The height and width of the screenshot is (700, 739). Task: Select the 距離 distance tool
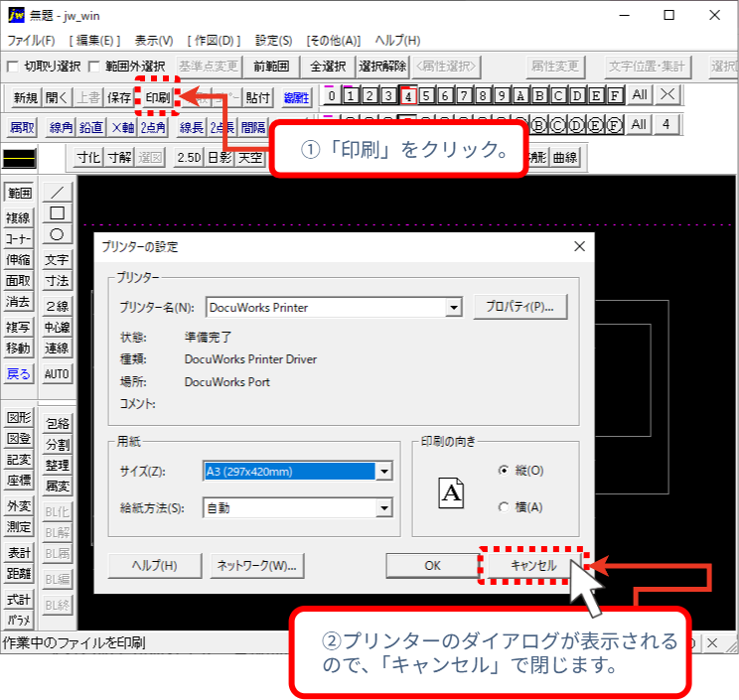(x=19, y=573)
